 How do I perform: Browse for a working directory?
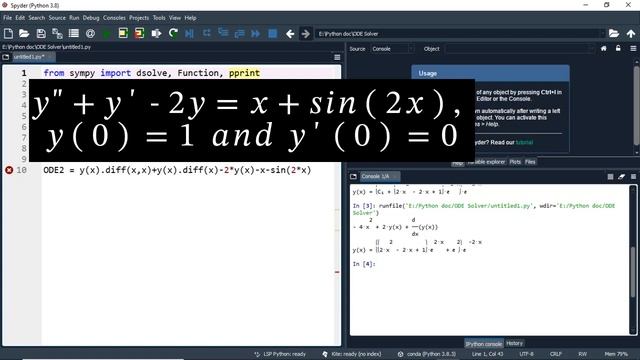(x=614, y=33)
